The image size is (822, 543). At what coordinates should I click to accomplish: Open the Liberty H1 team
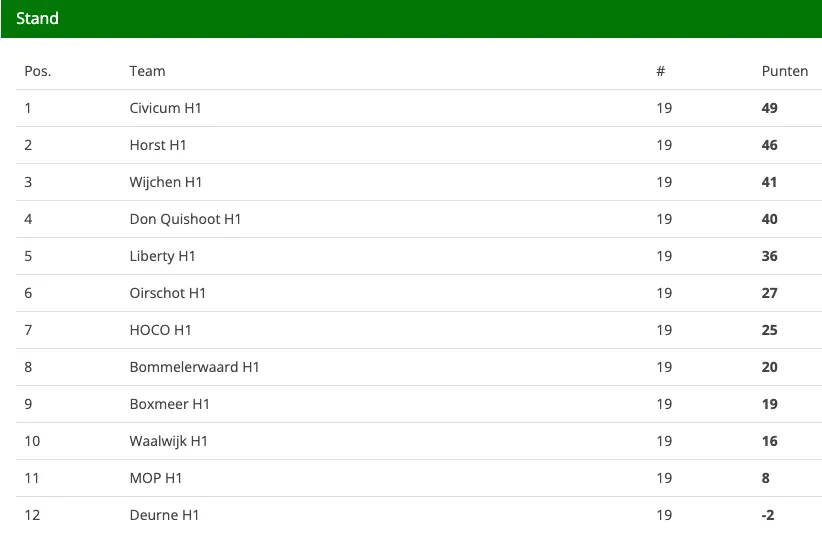[x=162, y=256]
